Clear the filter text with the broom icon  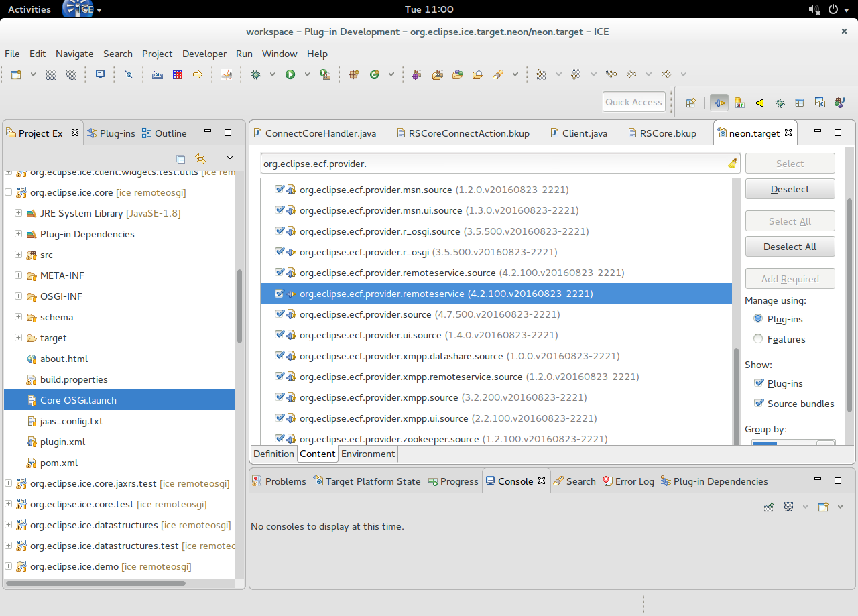[733, 164]
